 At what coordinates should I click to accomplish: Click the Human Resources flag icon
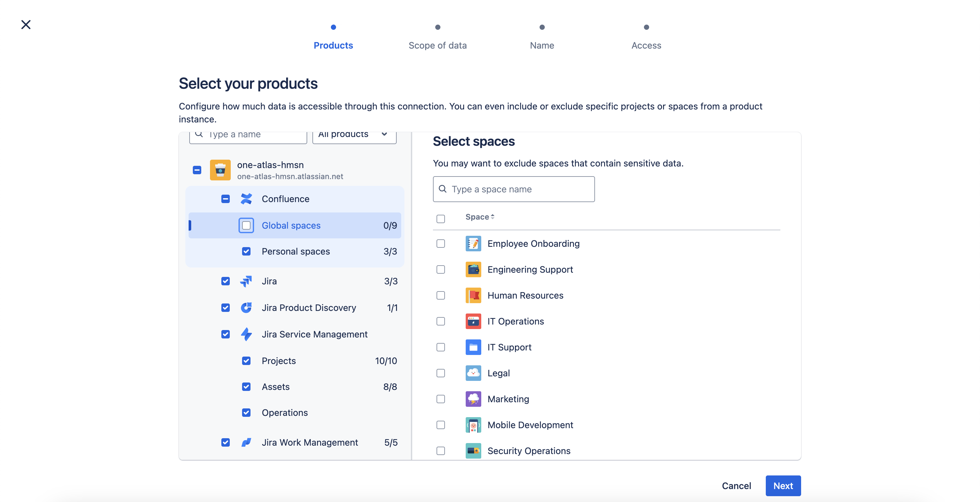point(473,295)
